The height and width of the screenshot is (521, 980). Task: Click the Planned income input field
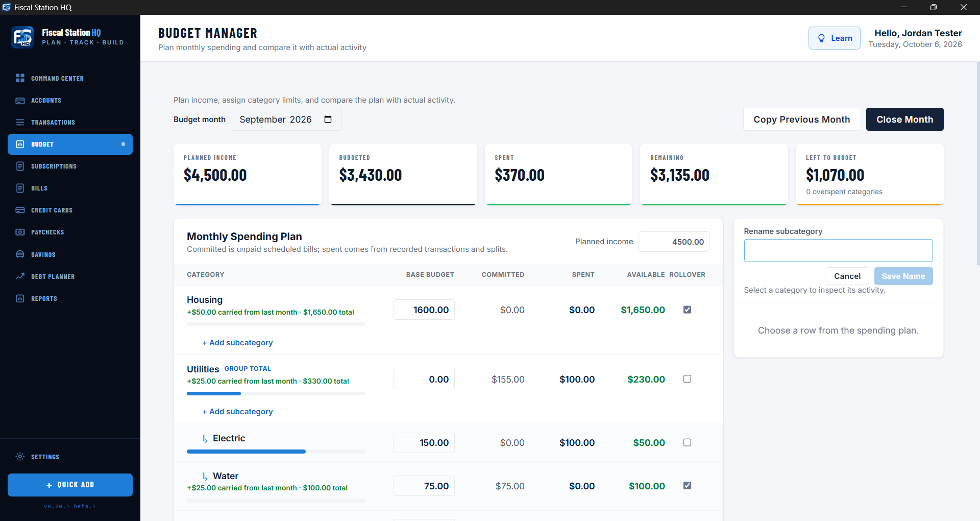[674, 242]
